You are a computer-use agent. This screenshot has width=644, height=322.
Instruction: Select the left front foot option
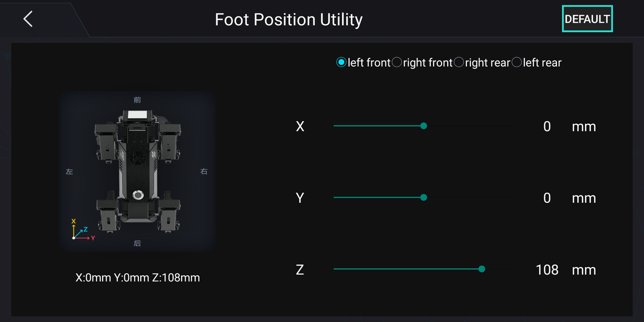[363, 62]
